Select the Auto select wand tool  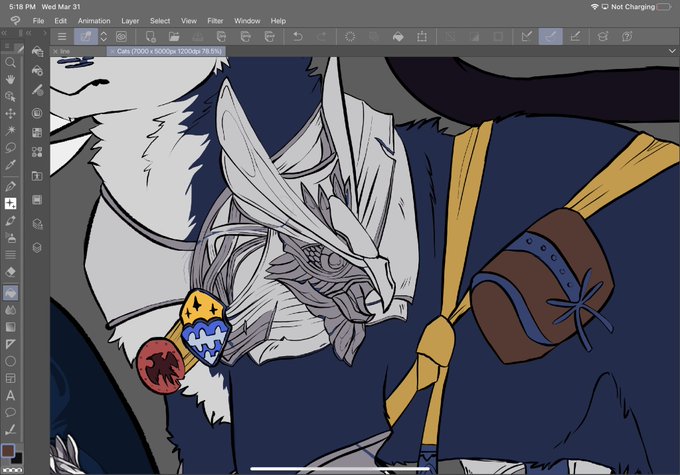(x=10, y=131)
